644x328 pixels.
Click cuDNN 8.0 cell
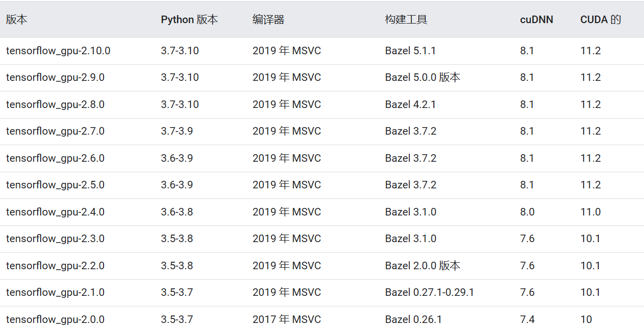pyautogui.click(x=527, y=212)
